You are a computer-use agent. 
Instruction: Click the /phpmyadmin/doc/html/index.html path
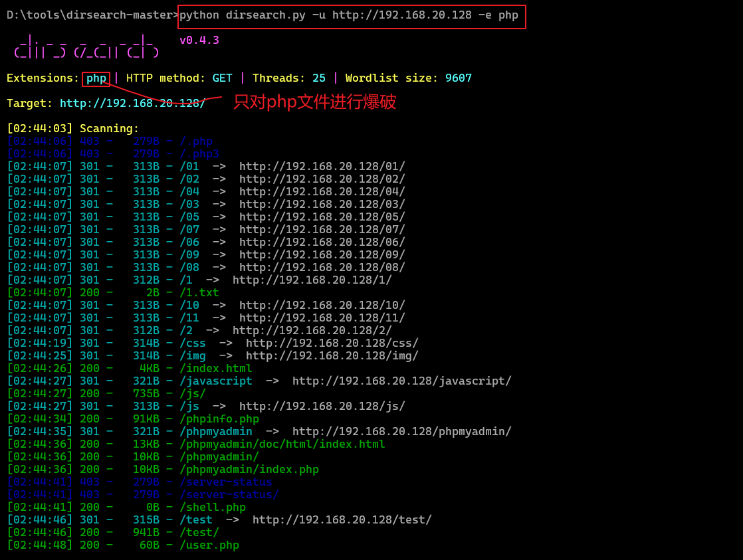tap(282, 444)
